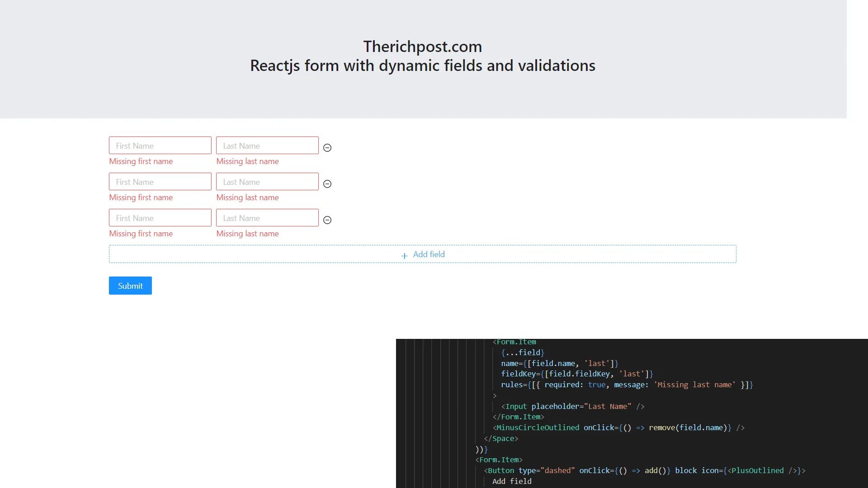The width and height of the screenshot is (868, 488).
Task: Click first row 'Missing first name' error
Action: [x=141, y=161]
